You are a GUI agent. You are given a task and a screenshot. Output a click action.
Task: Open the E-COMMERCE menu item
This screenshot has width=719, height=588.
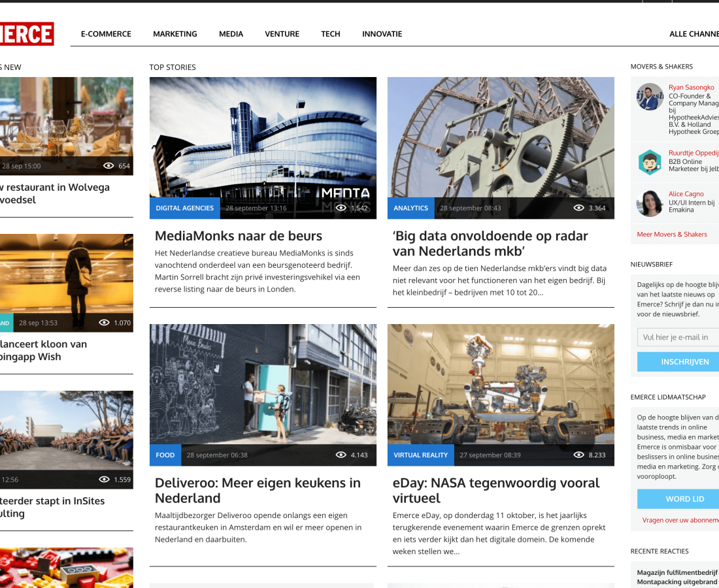[x=106, y=34]
